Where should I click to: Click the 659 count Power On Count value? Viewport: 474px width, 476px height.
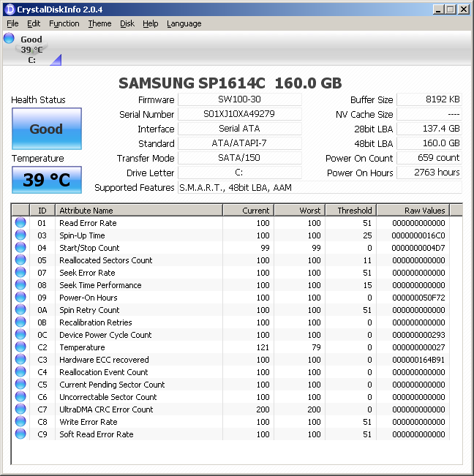(429, 158)
